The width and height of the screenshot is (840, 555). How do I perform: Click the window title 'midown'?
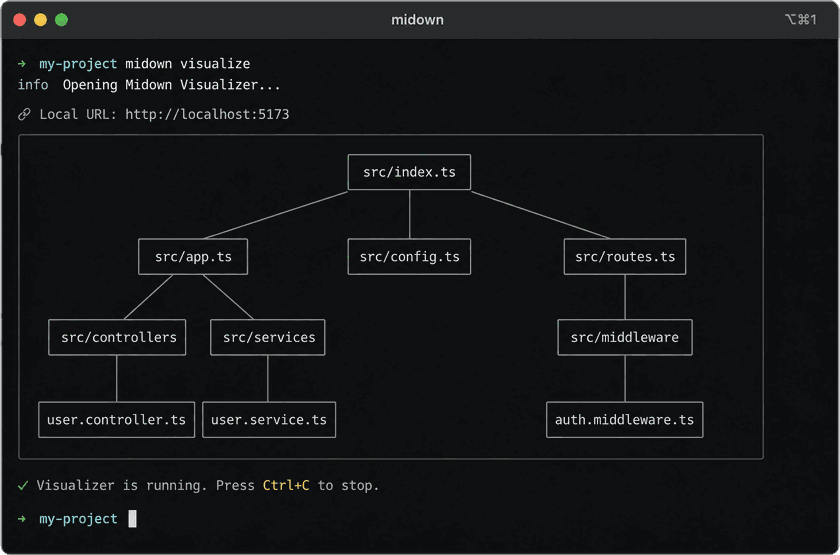point(417,20)
